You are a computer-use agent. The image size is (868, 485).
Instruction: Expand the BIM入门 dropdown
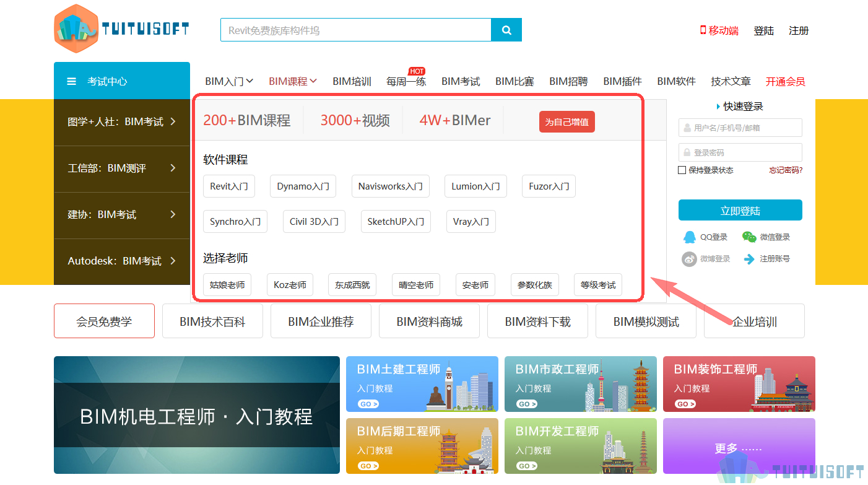click(229, 81)
